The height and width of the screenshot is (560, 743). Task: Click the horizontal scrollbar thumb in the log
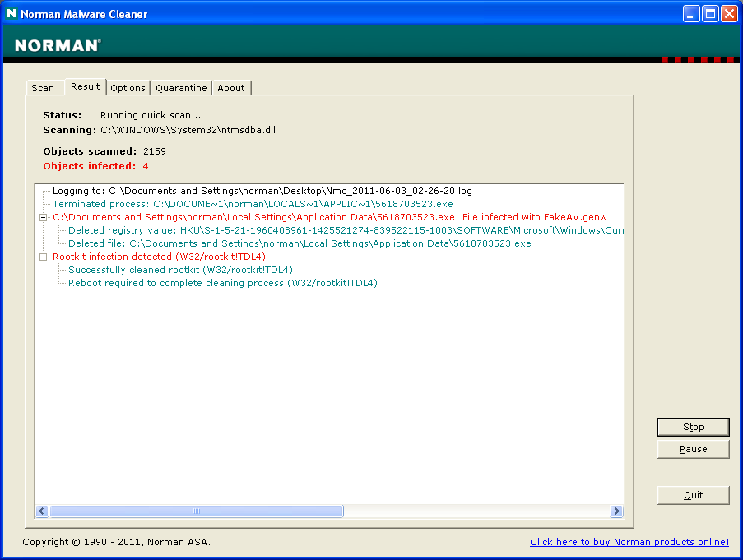click(197, 511)
